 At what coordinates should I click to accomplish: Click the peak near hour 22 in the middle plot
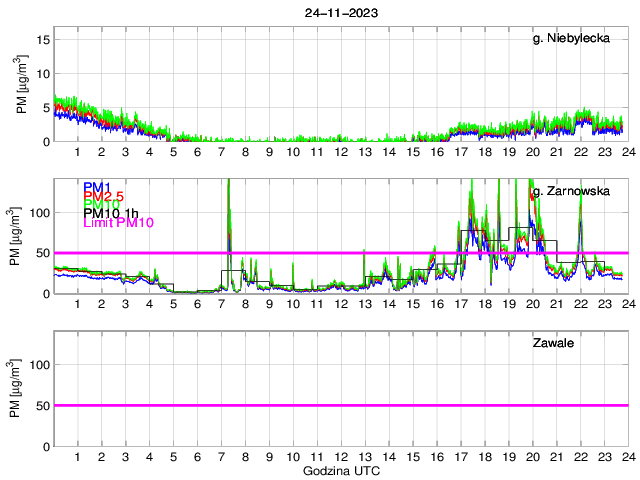click(x=581, y=220)
